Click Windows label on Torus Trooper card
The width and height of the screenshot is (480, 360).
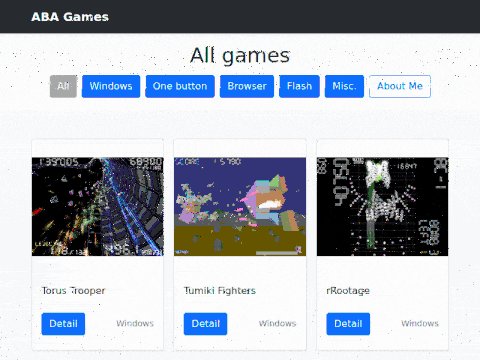coord(135,323)
